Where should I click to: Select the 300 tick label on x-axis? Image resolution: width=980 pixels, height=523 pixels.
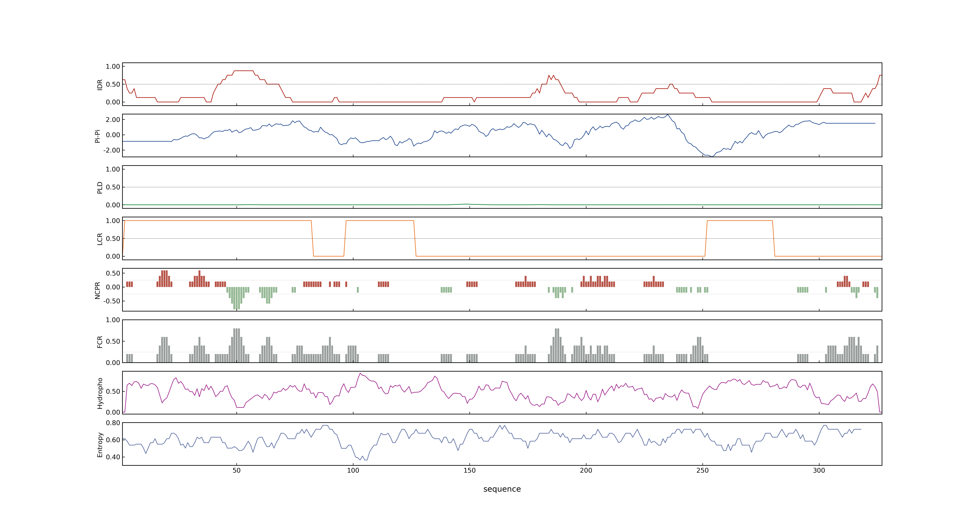click(819, 470)
